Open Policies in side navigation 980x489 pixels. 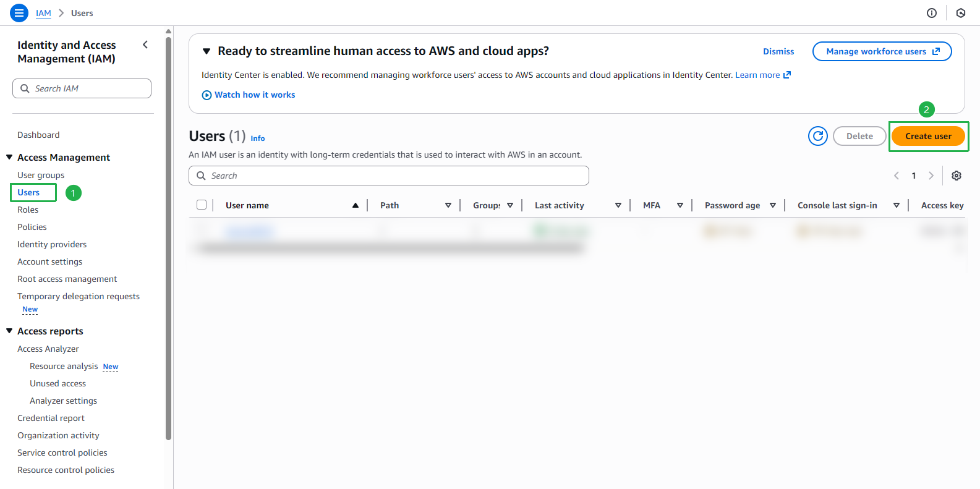coord(32,227)
